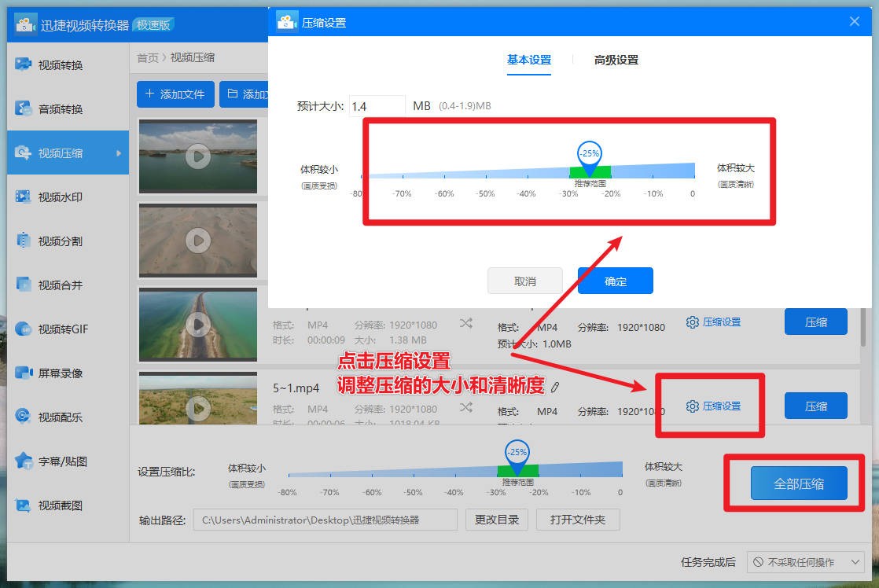The width and height of the screenshot is (879, 588).
Task: Open the output folder with 打开文件夹
Action: [x=578, y=520]
